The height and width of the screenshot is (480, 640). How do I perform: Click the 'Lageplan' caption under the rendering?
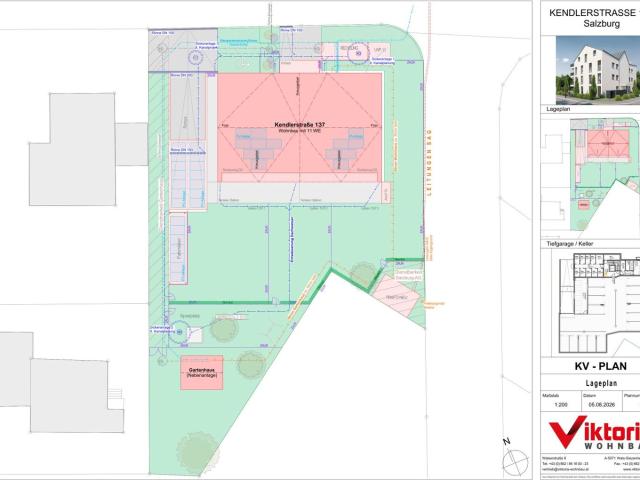click(559, 109)
